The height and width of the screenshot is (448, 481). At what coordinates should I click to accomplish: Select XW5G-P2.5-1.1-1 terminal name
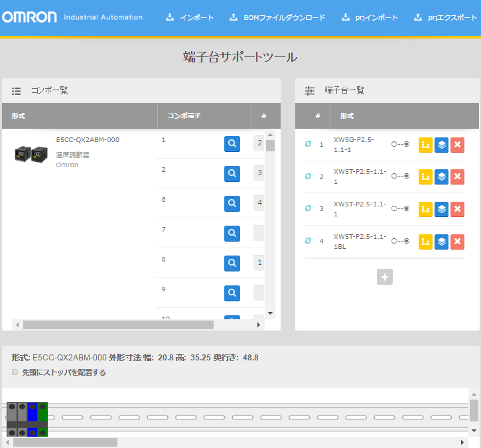click(354, 145)
